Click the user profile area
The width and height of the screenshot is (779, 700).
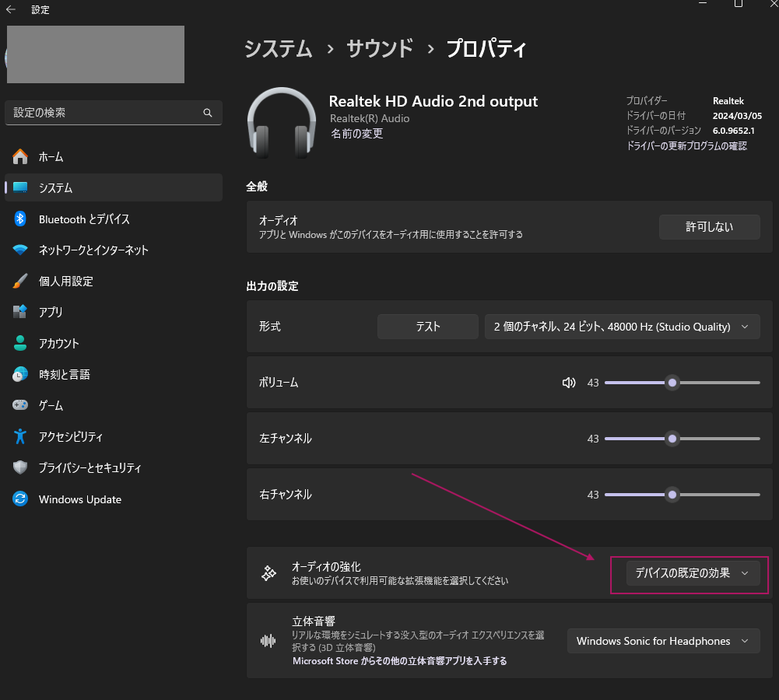[96, 54]
